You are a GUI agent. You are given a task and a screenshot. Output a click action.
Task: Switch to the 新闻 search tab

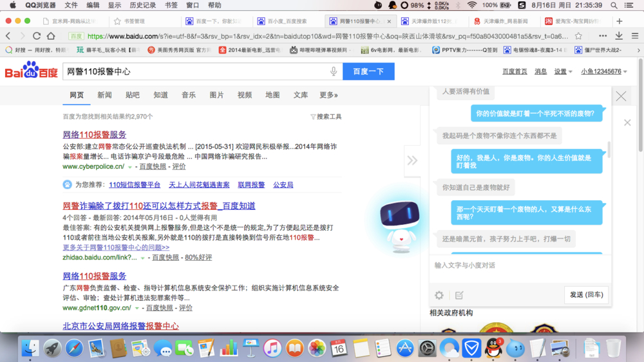pyautogui.click(x=104, y=95)
